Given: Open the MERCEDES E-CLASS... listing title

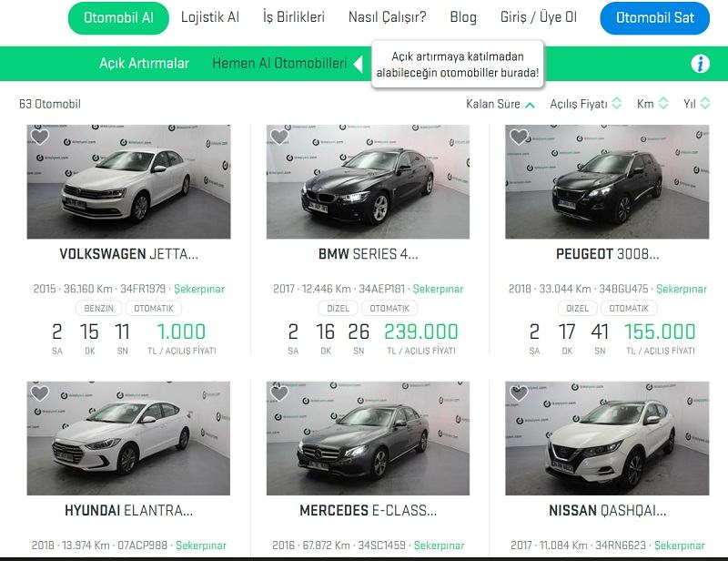Looking at the screenshot, I should point(369,510).
